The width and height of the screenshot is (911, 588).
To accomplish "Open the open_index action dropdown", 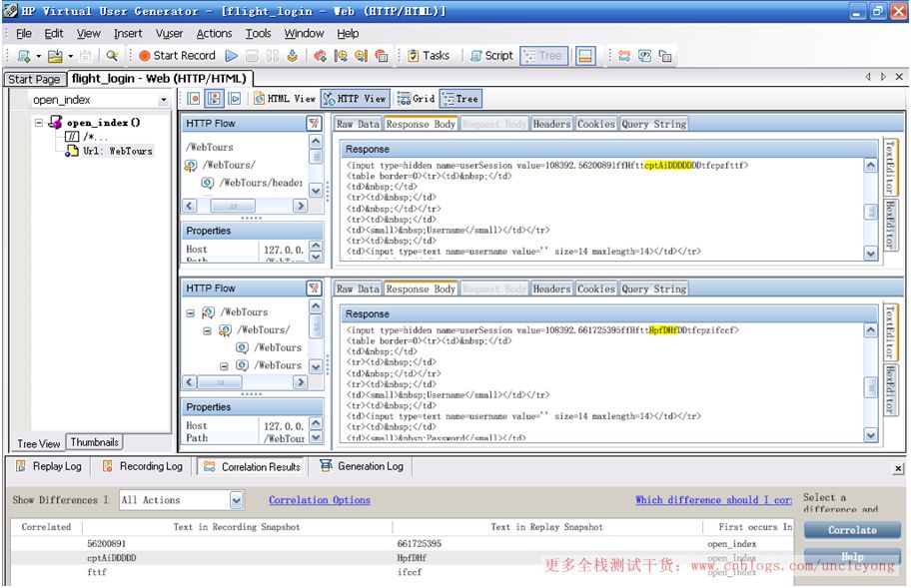I will pos(163,100).
